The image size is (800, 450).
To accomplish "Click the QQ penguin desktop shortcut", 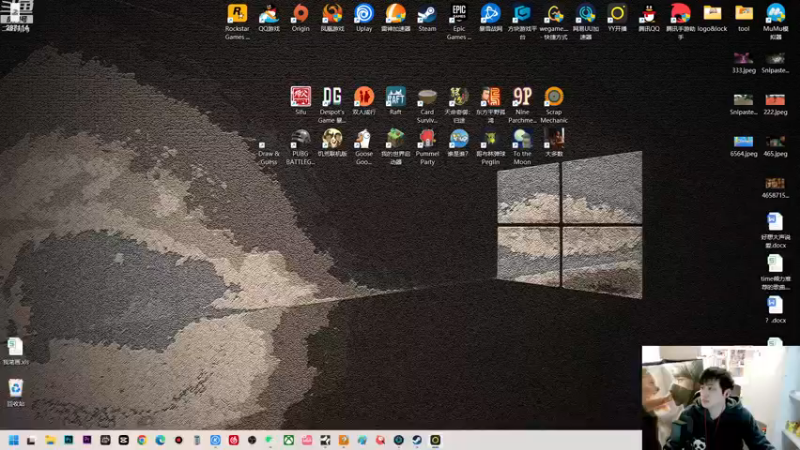I will pyautogui.click(x=648, y=14).
